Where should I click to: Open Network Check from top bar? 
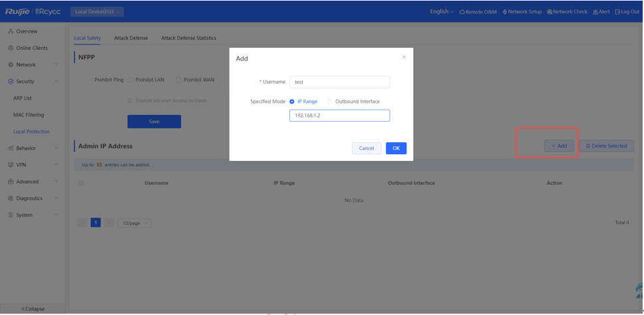550,12
